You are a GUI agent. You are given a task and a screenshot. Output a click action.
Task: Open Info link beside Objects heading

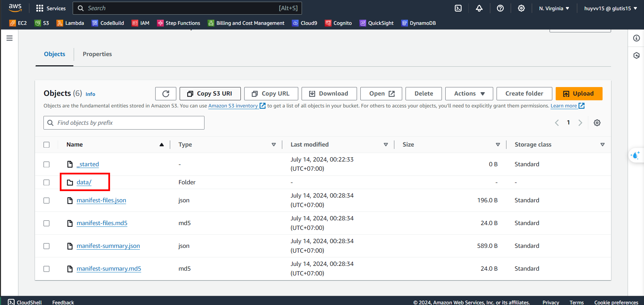[90, 94]
